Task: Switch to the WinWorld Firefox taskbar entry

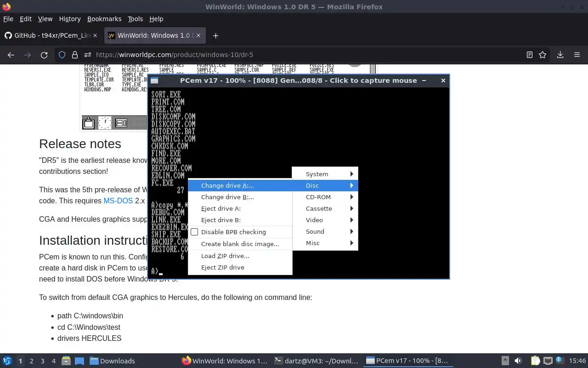Action: coord(224,361)
